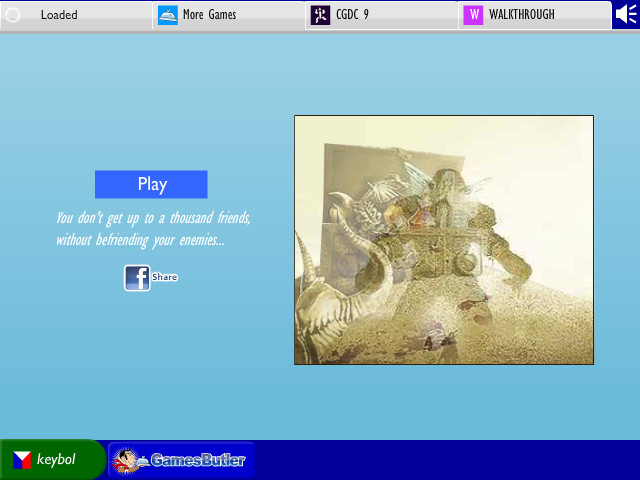Open the More Games tab

(x=229, y=15)
